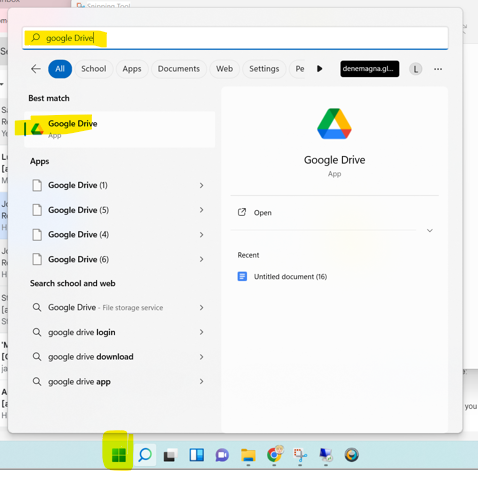Click magnifier icon inside the search box
This screenshot has height=478, width=478.
36,37
